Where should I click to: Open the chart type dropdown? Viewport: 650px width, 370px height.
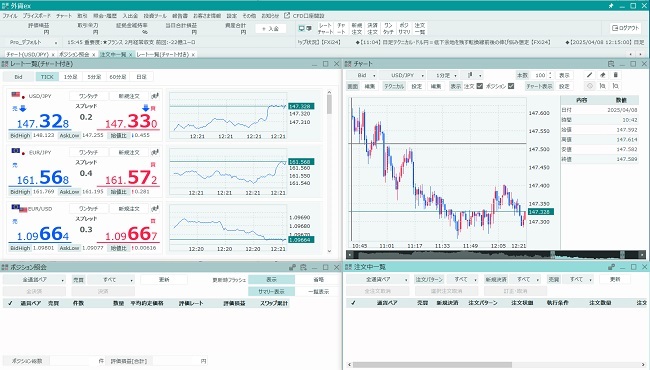(472, 75)
